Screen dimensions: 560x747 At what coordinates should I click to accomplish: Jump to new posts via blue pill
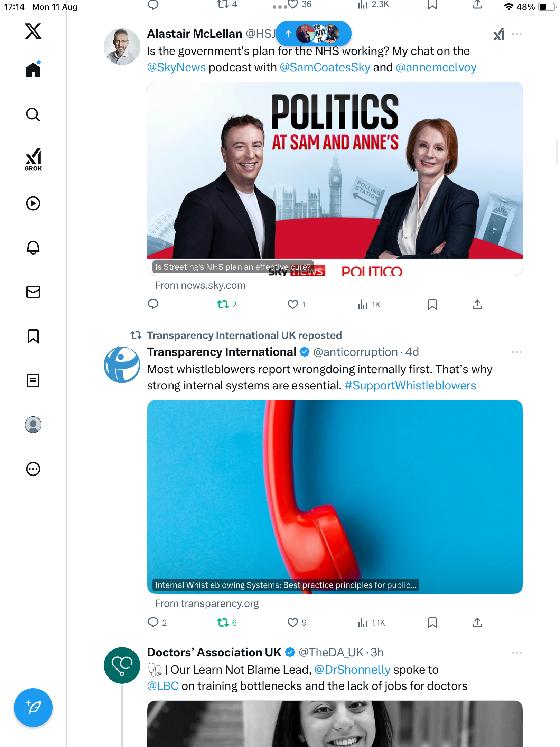coord(313,34)
